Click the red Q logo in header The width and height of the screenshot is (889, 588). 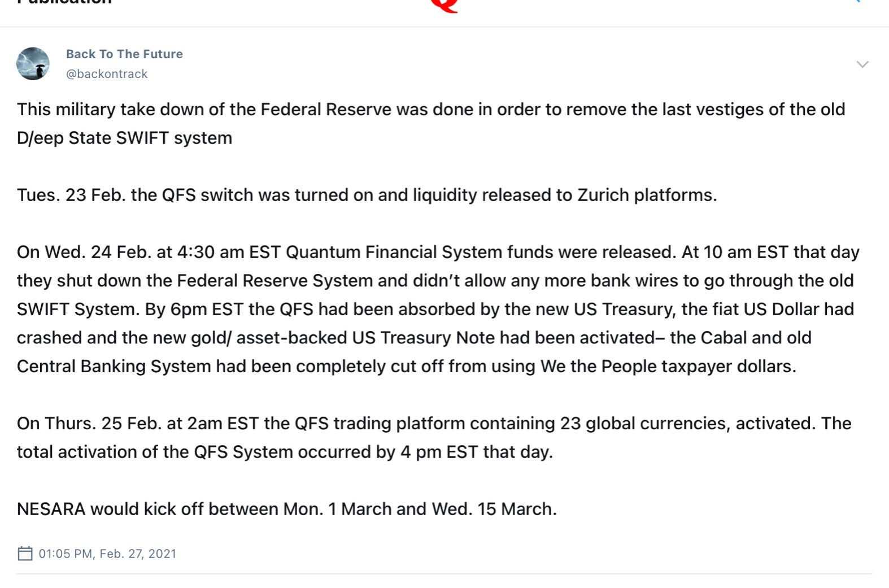(x=444, y=6)
